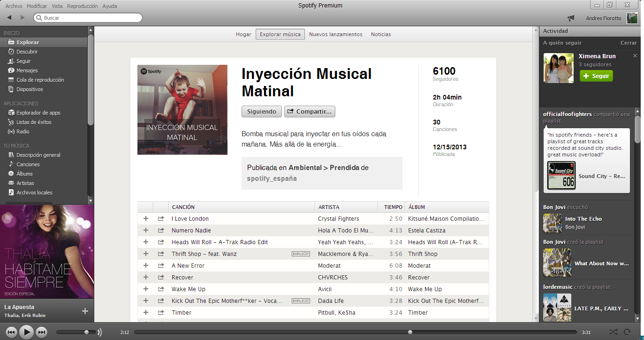
Task: Seek in the track progress bar
Action: [356, 332]
